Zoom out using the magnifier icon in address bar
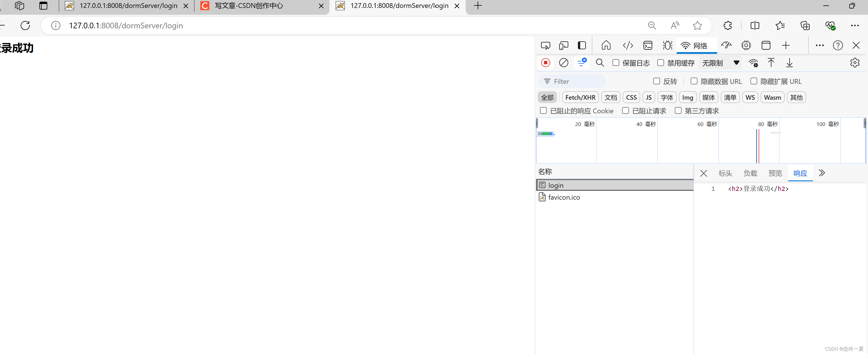 [x=652, y=25]
